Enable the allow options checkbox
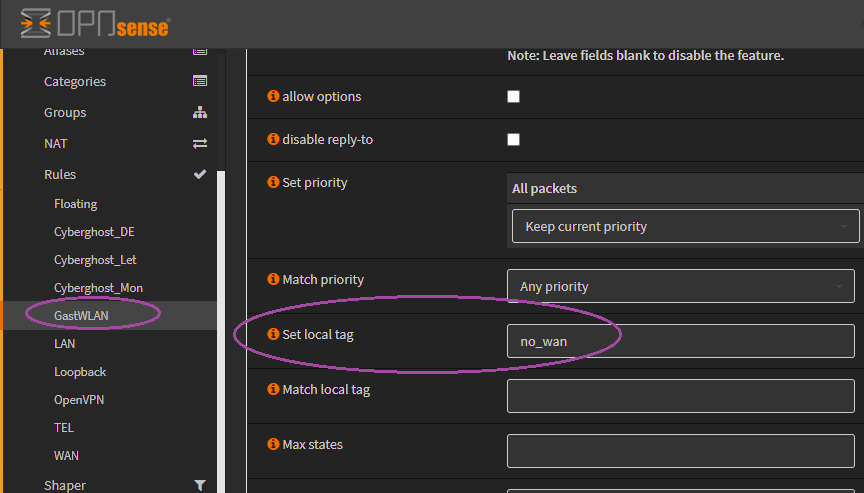Image resolution: width=864 pixels, height=493 pixels. click(x=514, y=97)
